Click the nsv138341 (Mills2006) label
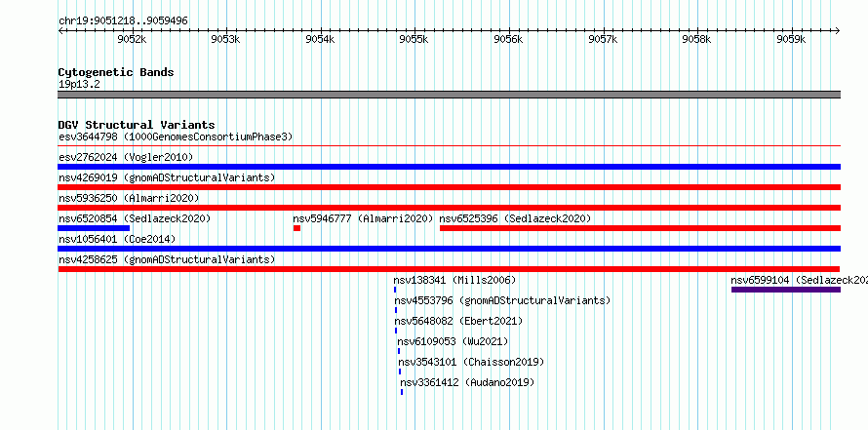Screen dimensions: 868x430 454,280
